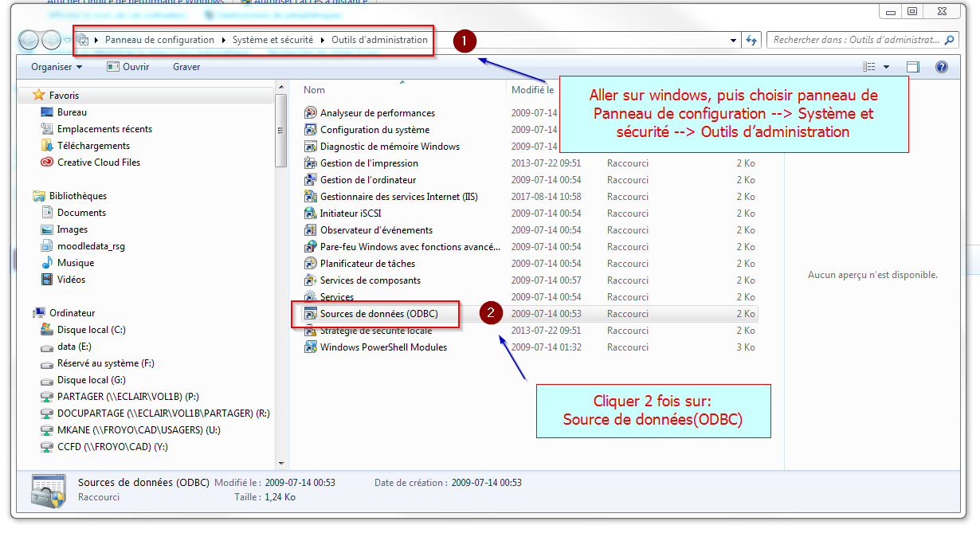Click the blue help question mark icon
This screenshot has width=980, height=533.
coord(941,67)
